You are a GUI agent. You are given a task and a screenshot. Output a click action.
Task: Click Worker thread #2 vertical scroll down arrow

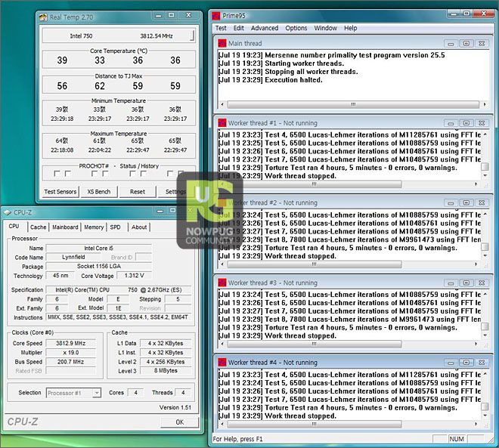pos(485,255)
